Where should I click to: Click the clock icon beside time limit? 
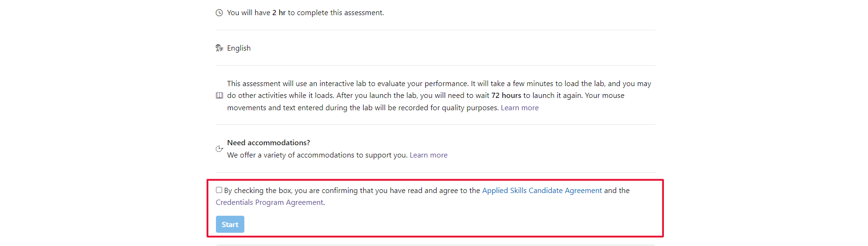click(x=219, y=13)
